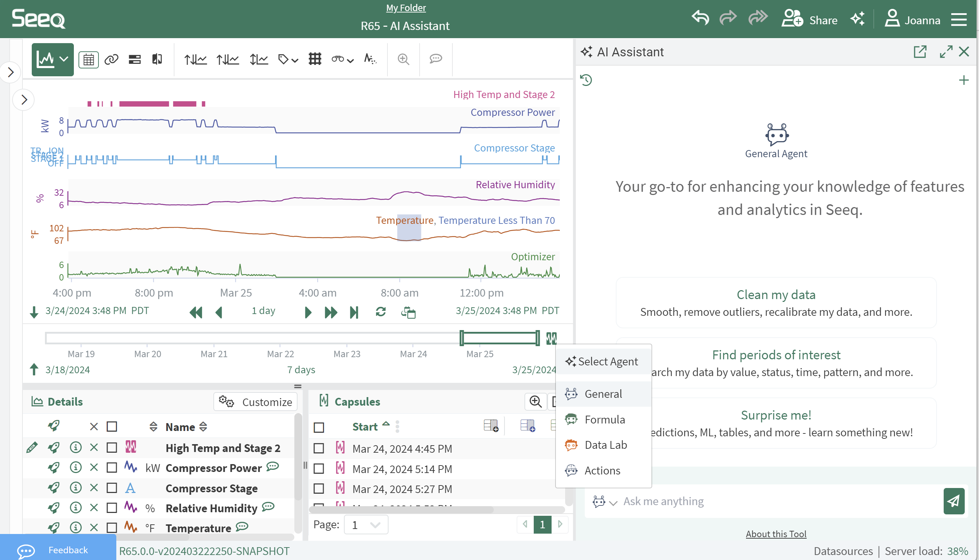Click the gridlines toggle icon in toolbar
The width and height of the screenshot is (979, 560).
pos(315,59)
